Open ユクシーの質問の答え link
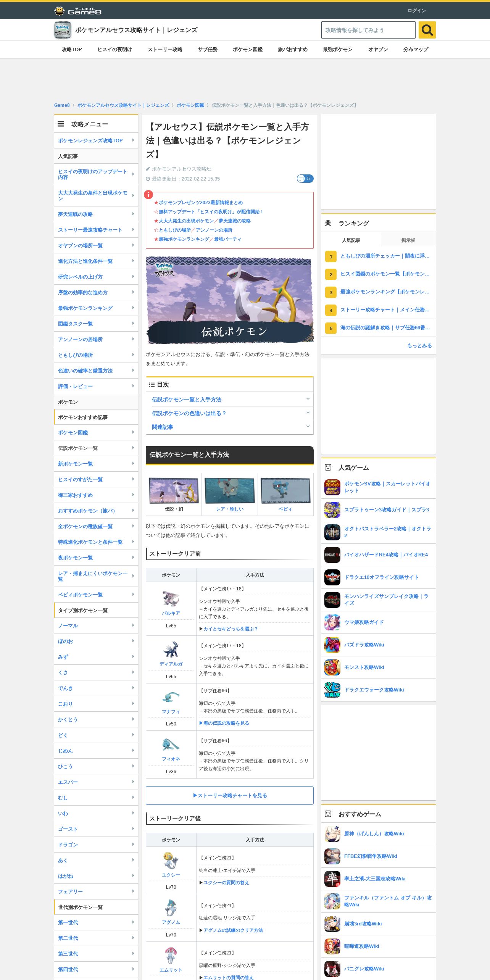 pyautogui.click(x=226, y=883)
